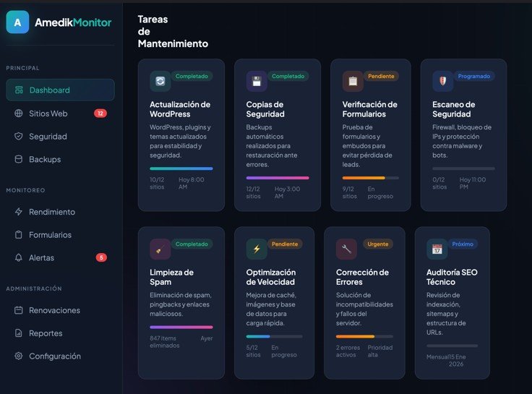Screen dimensions: 532x394
Task: Open Rendimiento in the Monitoreo section
Action: [x=51, y=212]
